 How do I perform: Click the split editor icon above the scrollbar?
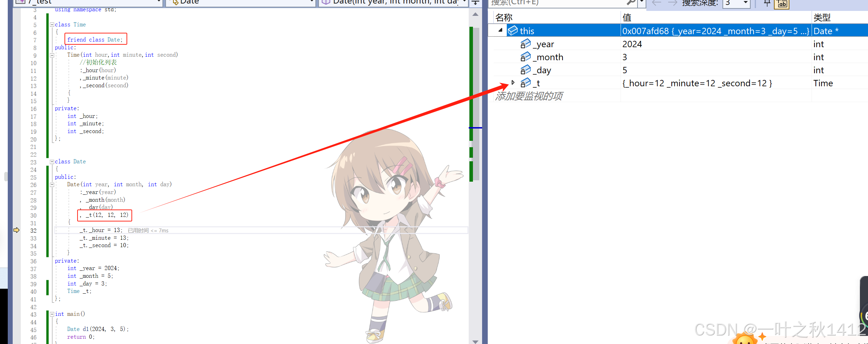pyautogui.click(x=475, y=3)
